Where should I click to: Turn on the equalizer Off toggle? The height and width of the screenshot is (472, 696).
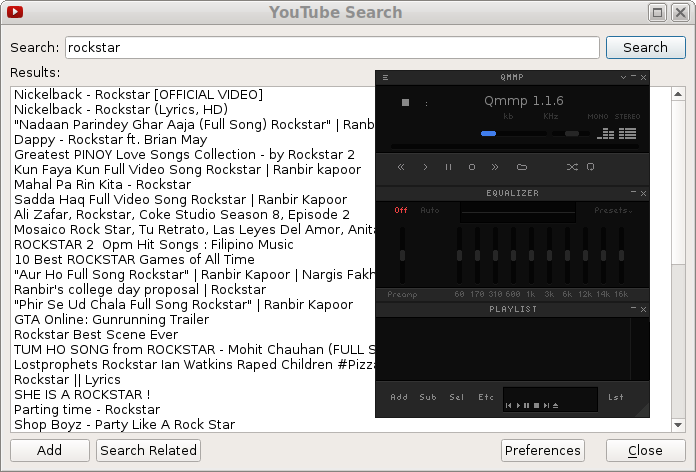[401, 210]
